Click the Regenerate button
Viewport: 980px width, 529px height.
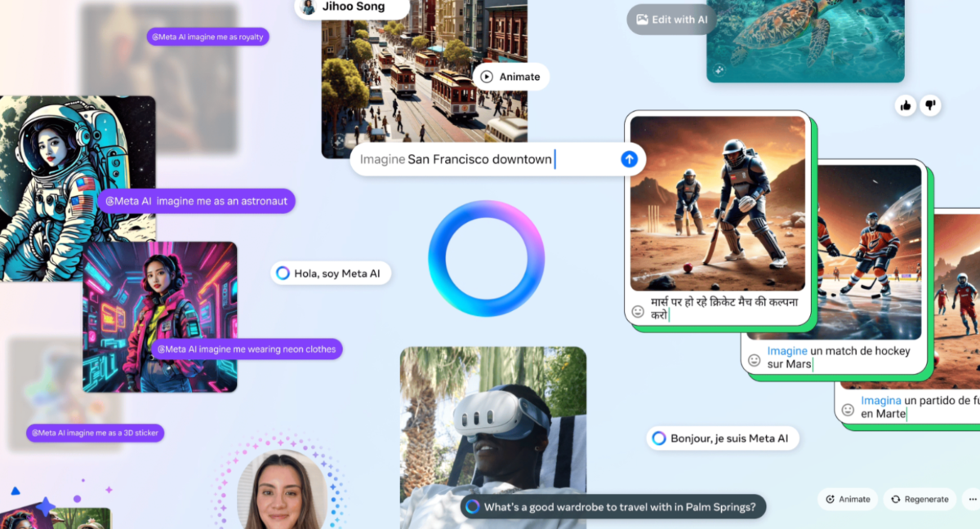click(x=920, y=499)
